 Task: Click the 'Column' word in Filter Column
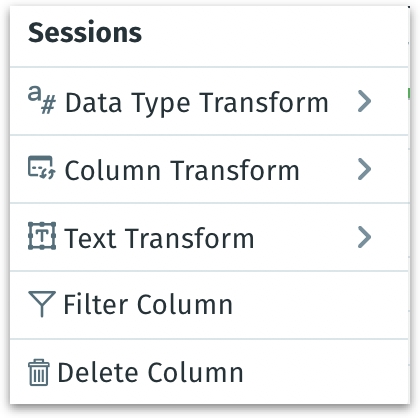point(185,304)
